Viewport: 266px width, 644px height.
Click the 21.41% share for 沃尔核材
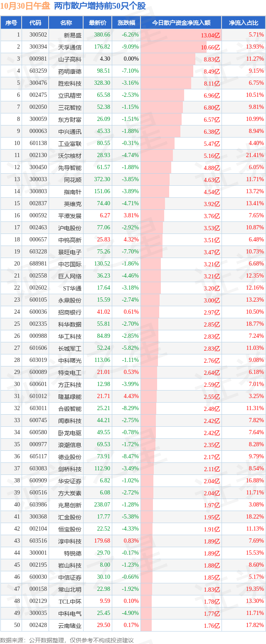tap(254, 155)
